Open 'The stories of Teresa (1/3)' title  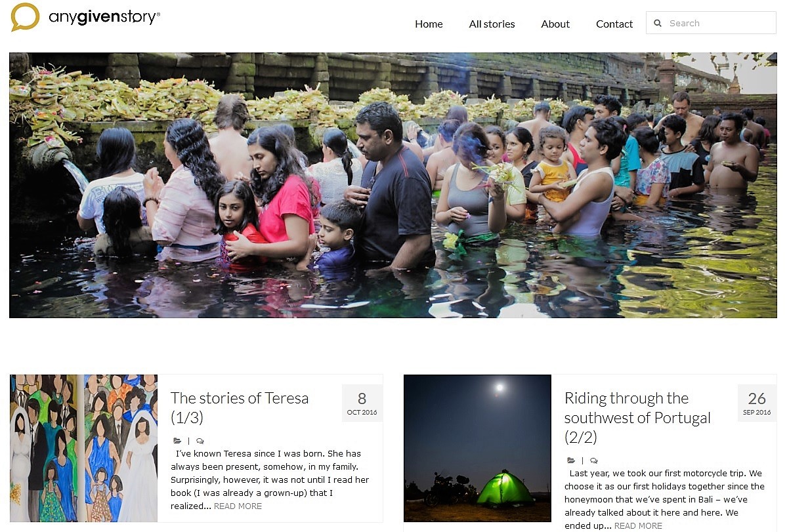click(x=240, y=407)
